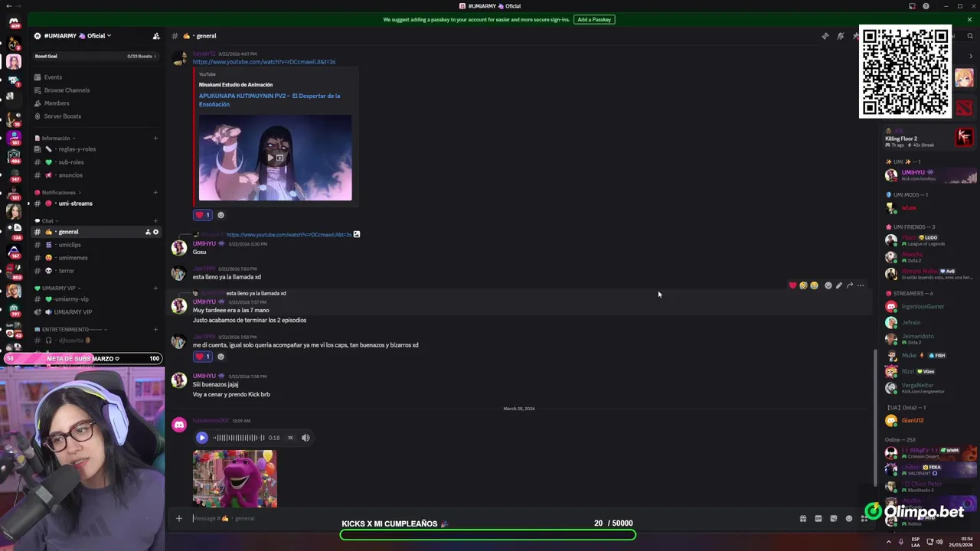980x551 pixels.
Task: React with heart in message hover toolbar
Action: [792, 285]
